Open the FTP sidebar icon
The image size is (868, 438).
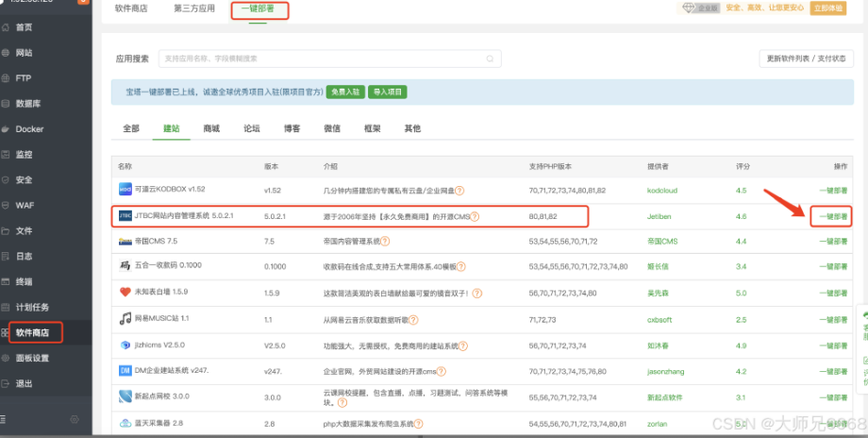[5, 78]
